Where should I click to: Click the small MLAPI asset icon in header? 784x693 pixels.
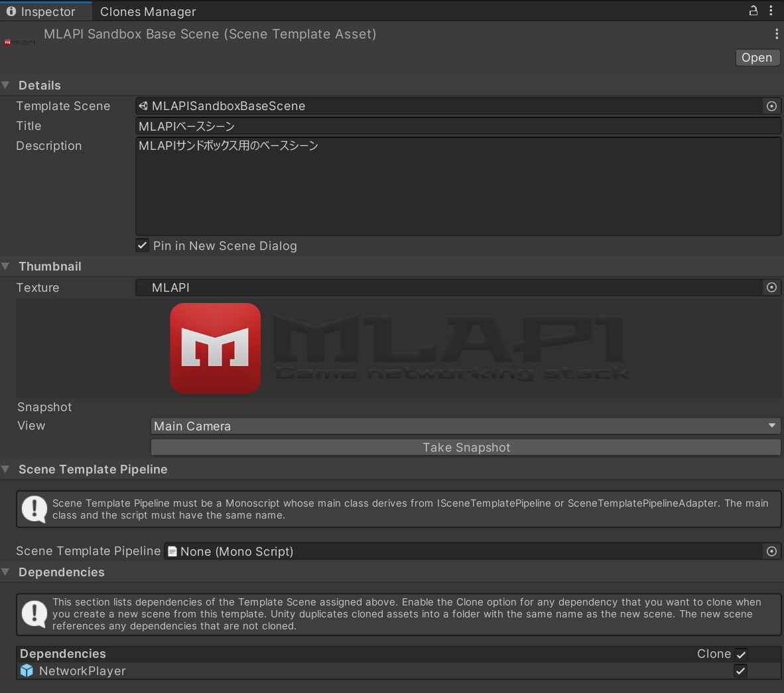[20, 42]
